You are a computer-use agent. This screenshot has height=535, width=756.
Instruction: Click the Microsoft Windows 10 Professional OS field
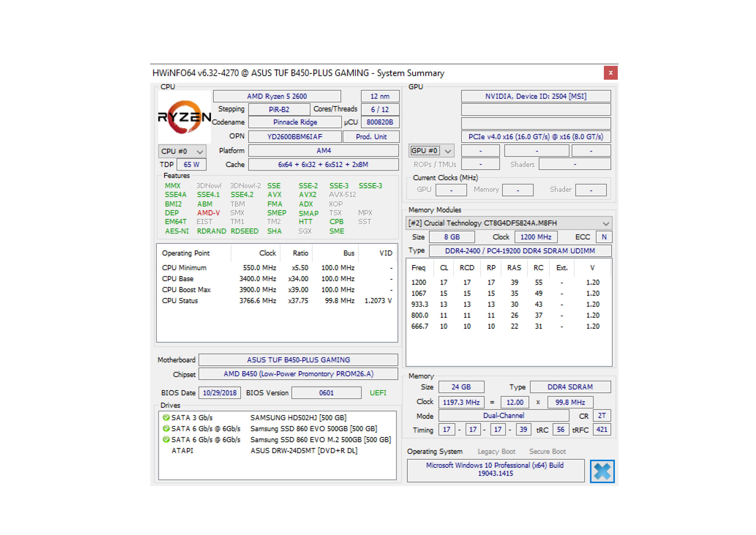pos(495,469)
